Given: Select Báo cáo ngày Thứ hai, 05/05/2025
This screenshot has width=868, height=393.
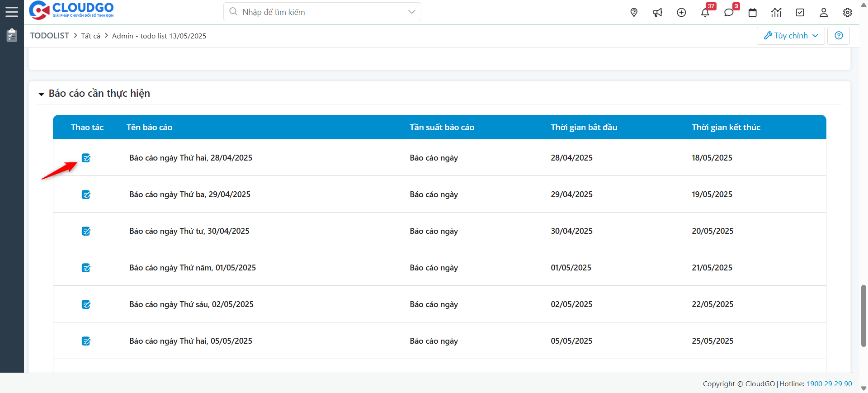Looking at the screenshot, I should 191,341.
